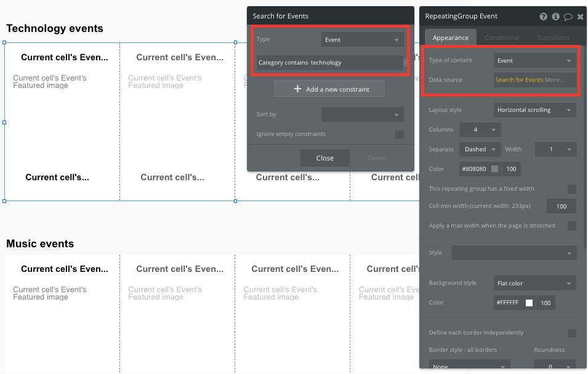Check 'This repeating group has a fixed width'
588x374 pixels.
tap(572, 189)
